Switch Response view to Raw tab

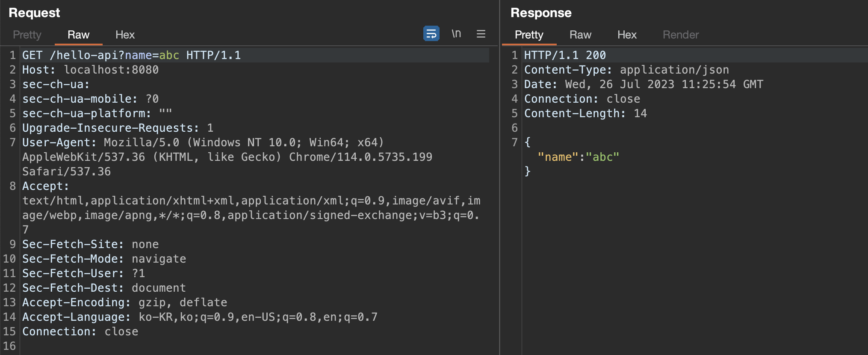coord(580,35)
